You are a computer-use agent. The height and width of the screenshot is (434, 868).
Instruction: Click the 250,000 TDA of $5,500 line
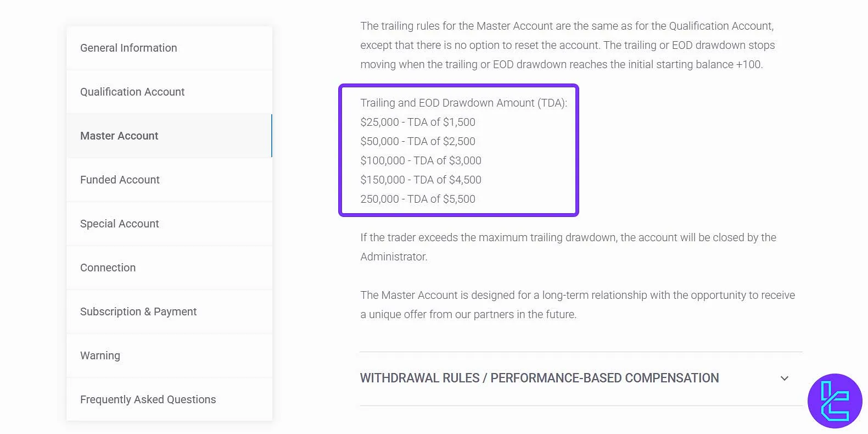418,199
